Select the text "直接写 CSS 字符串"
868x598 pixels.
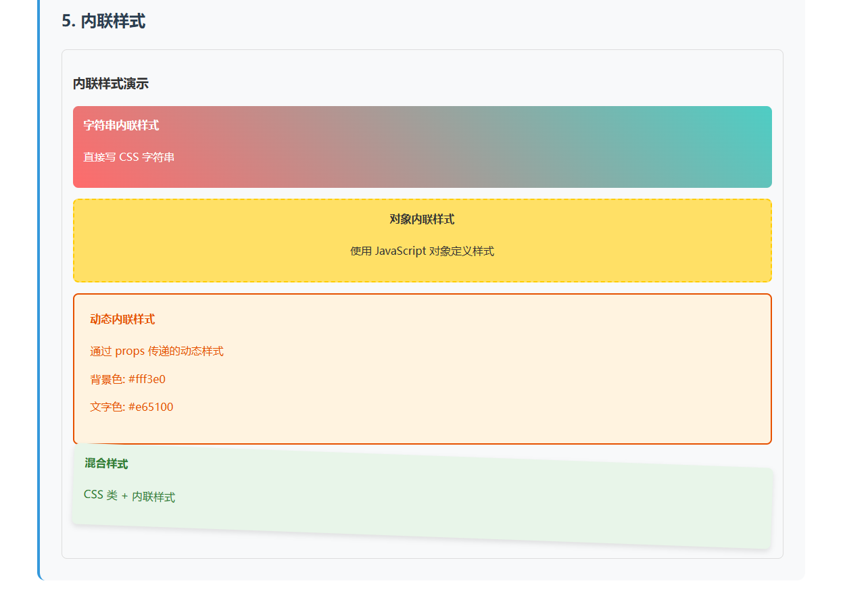coord(129,157)
